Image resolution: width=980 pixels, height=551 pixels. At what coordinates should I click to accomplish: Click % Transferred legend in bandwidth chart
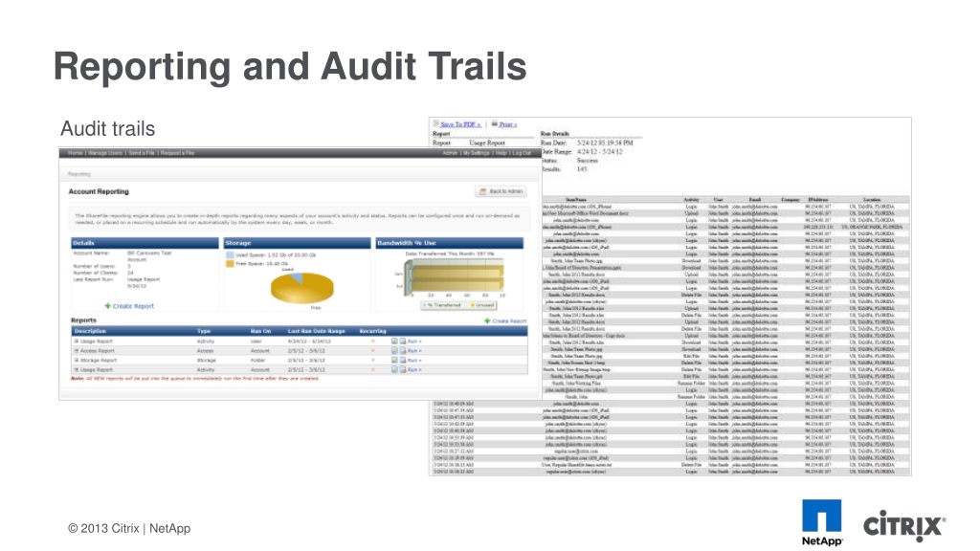coord(442,305)
